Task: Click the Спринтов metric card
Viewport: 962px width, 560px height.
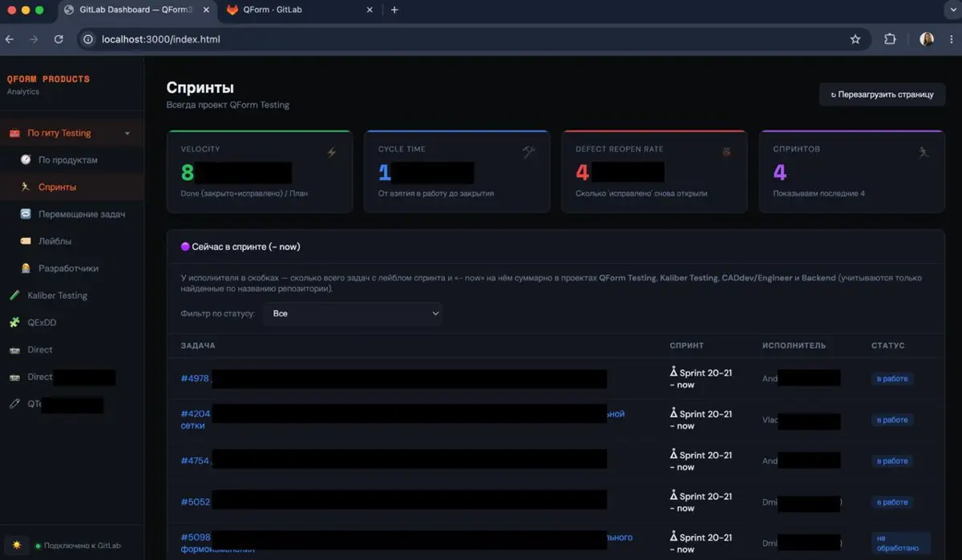Action: (x=852, y=171)
